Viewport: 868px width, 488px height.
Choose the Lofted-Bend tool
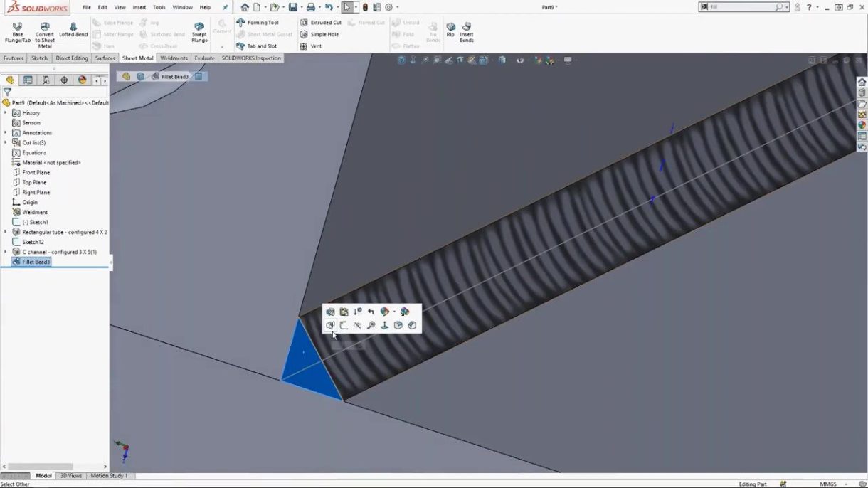73,30
